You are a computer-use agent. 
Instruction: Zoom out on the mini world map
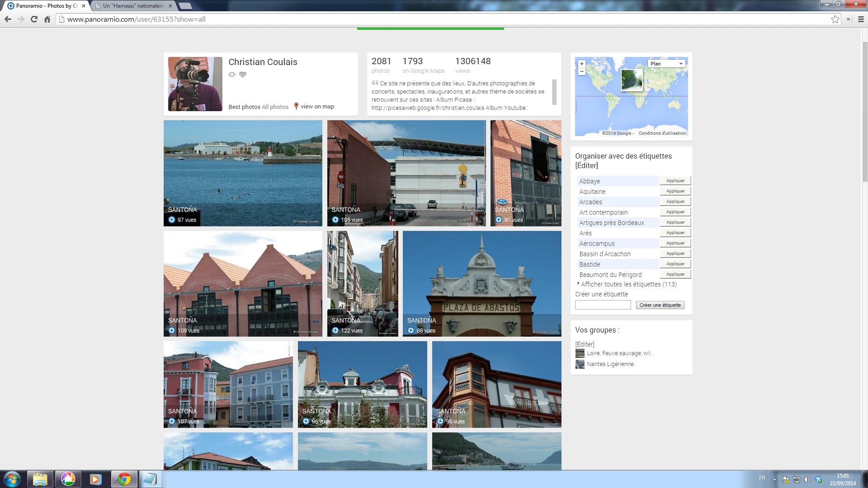(582, 71)
